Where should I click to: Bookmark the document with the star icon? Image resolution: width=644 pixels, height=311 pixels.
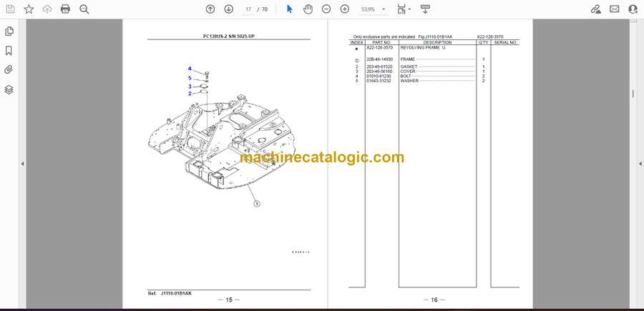point(29,9)
